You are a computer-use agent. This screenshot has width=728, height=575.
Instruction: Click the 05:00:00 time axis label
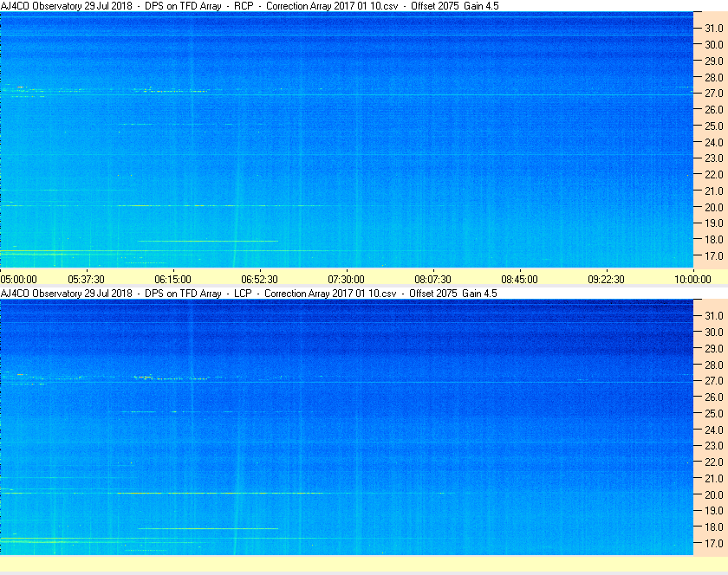18,280
